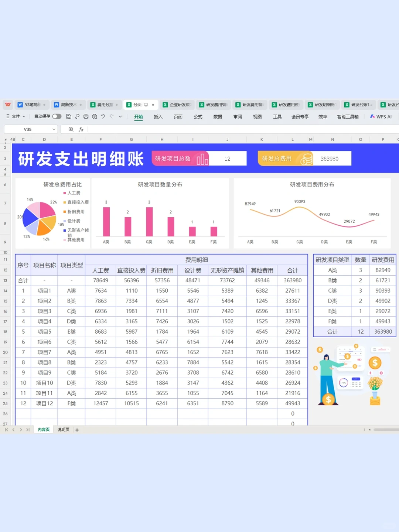Switch to the 说明页 sheet tab
399x532 pixels.
click(63, 429)
